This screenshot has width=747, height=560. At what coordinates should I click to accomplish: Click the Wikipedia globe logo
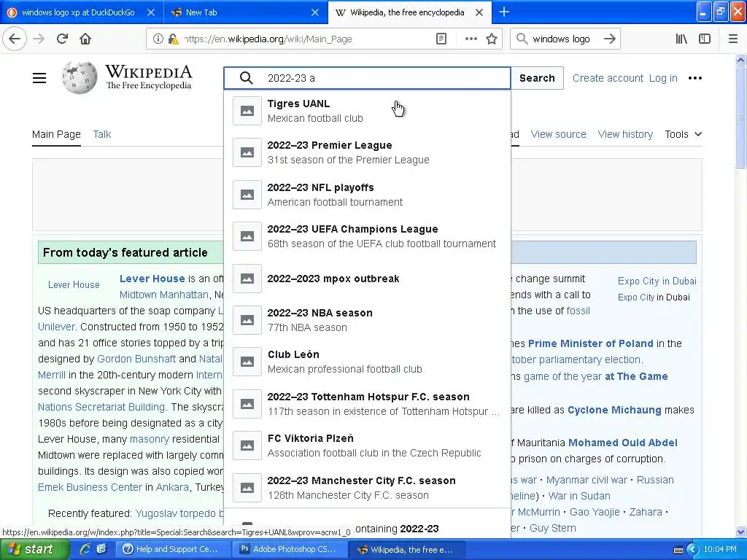(x=80, y=77)
